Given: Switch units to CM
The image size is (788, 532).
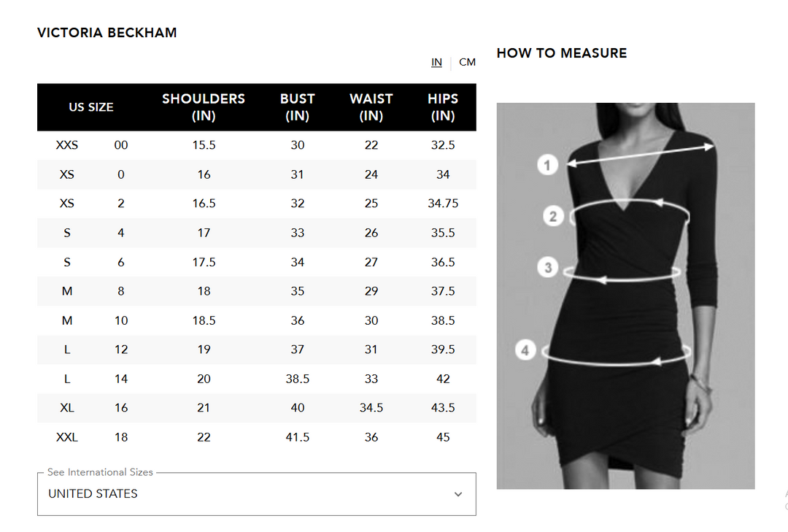Looking at the screenshot, I should coord(468,62).
